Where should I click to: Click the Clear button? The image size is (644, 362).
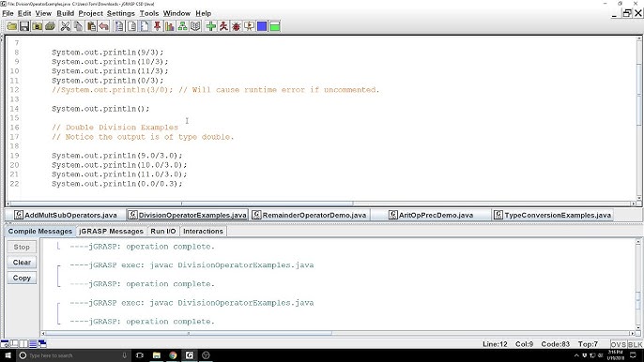pyautogui.click(x=22, y=263)
